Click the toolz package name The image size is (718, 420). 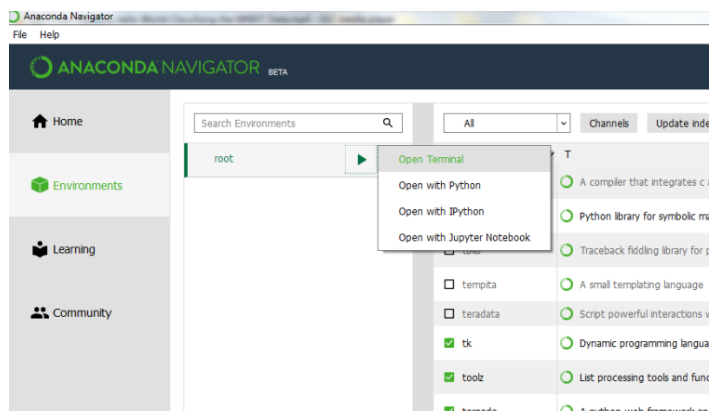[473, 377]
